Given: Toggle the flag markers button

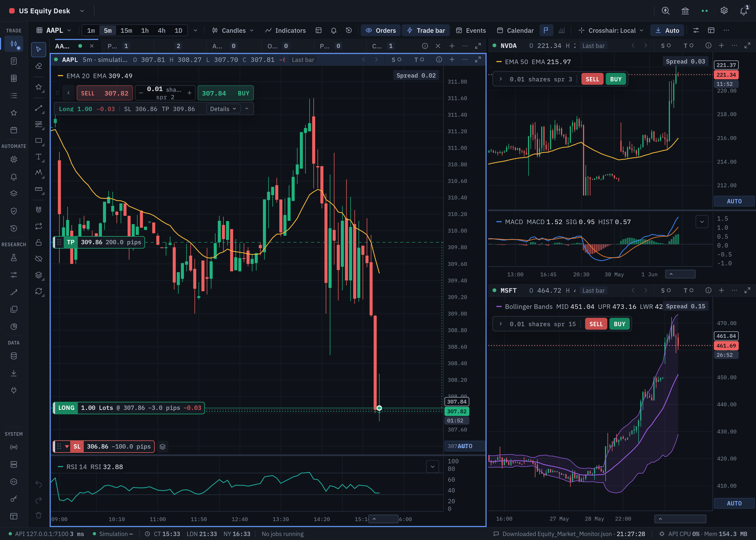Looking at the screenshot, I should pyautogui.click(x=546, y=30).
